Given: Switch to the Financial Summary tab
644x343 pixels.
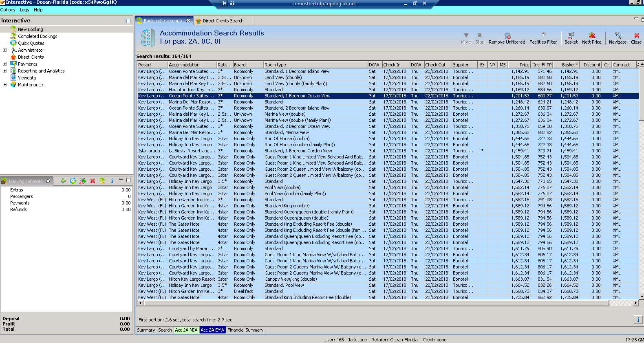Looking at the screenshot, I should click(245, 330).
